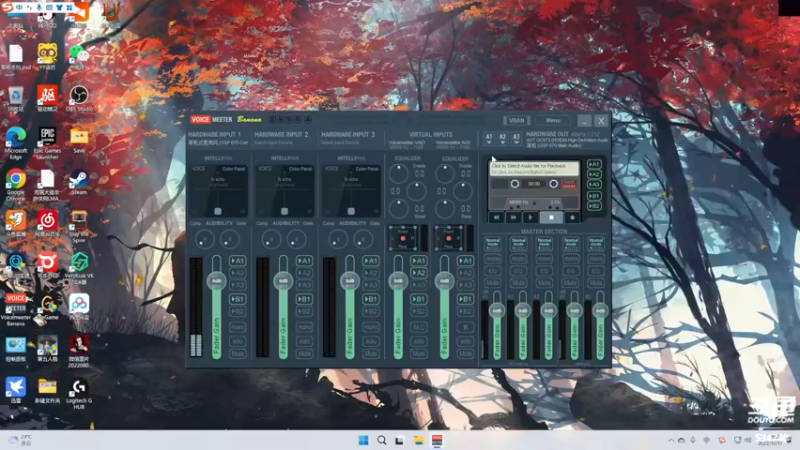Show hidden system tray icons
Screen dimensions: 800x450
point(670,440)
